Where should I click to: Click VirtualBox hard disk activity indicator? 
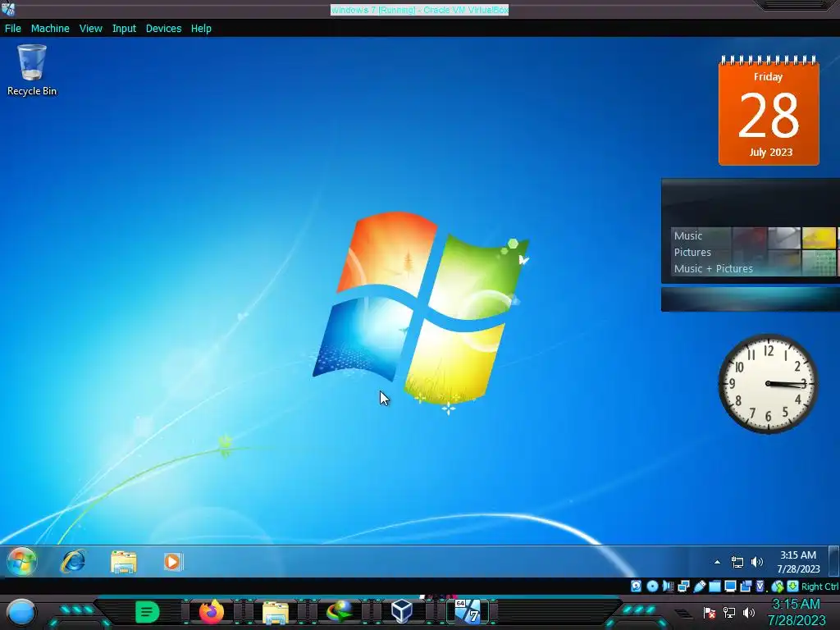(636, 586)
